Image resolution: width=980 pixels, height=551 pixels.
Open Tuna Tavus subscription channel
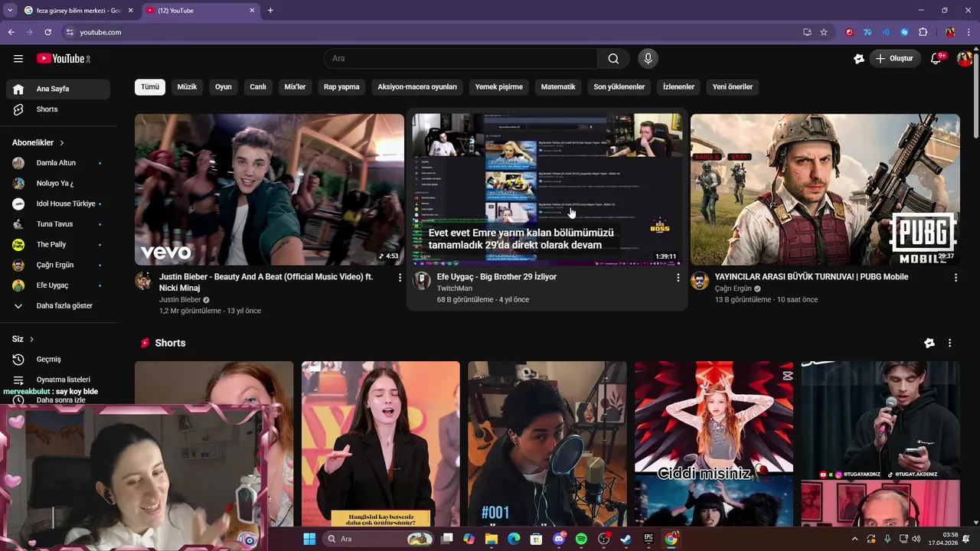tap(58, 224)
